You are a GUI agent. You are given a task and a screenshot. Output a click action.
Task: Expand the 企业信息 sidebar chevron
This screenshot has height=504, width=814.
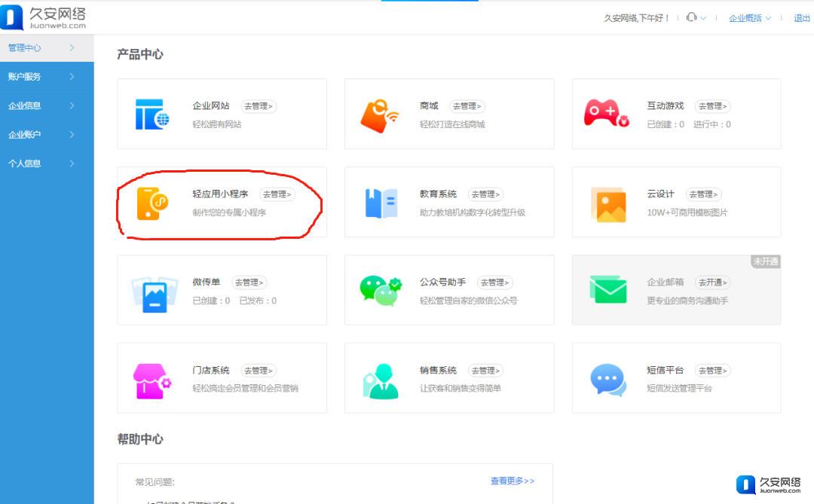coord(72,106)
